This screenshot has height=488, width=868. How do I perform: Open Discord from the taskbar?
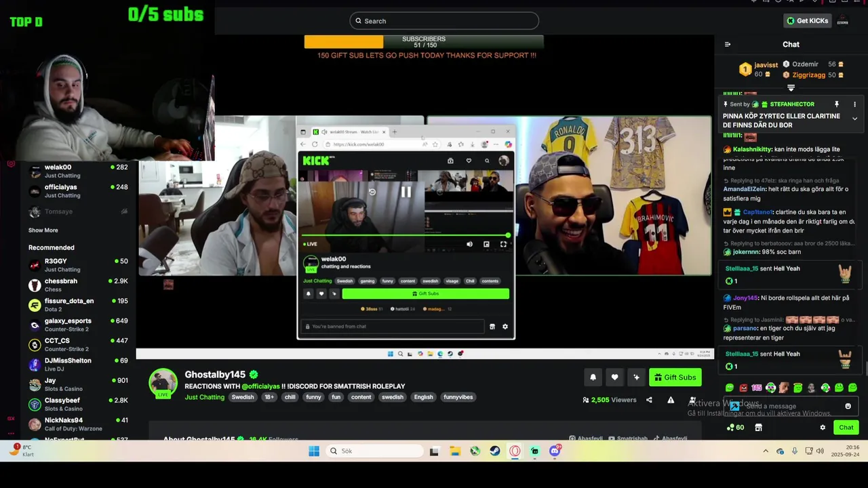(x=555, y=451)
